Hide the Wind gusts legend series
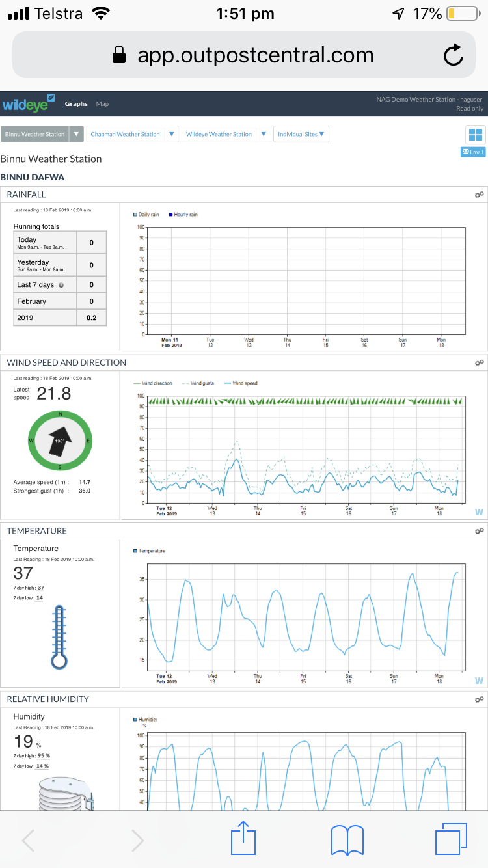This screenshot has height=868, width=488. (202, 383)
